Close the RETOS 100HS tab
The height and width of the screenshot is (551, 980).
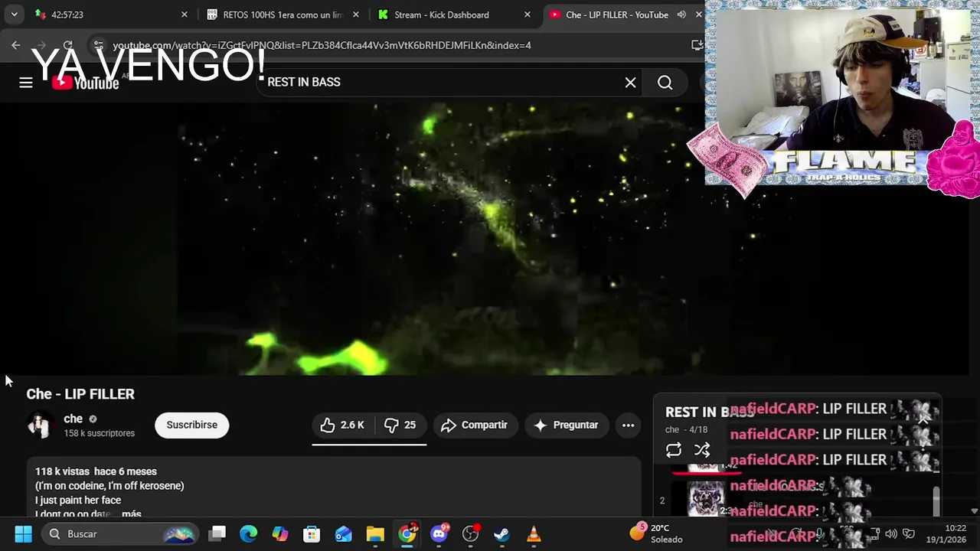[356, 15]
